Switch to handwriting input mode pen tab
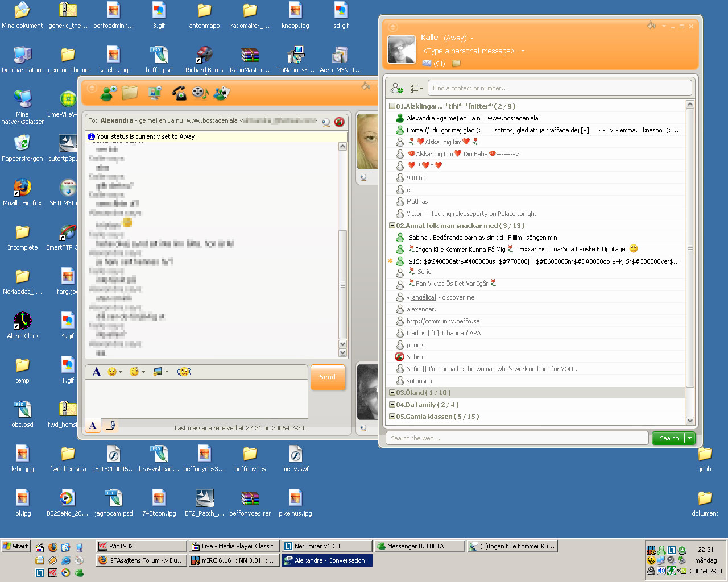Image resolution: width=728 pixels, height=582 pixels. point(111,425)
